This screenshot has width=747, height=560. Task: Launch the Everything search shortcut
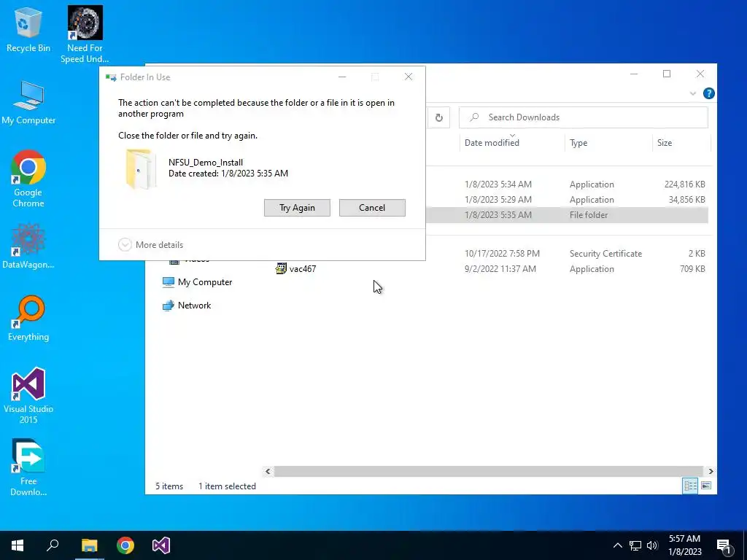pyautogui.click(x=28, y=319)
